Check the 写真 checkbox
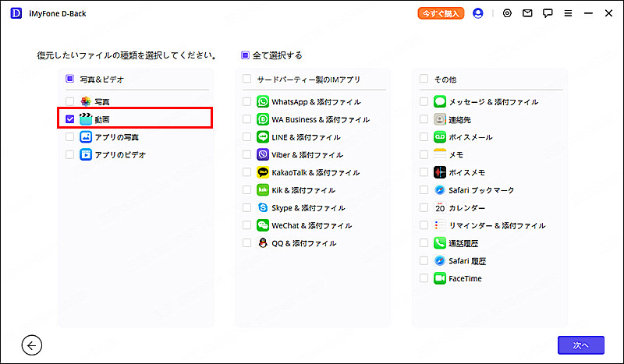The image size is (624, 364). (x=69, y=101)
